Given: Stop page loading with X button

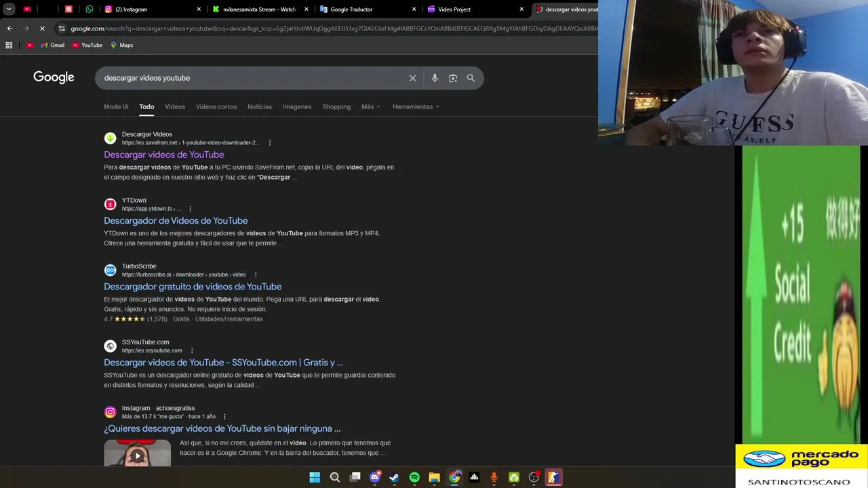Looking at the screenshot, I should point(42,28).
